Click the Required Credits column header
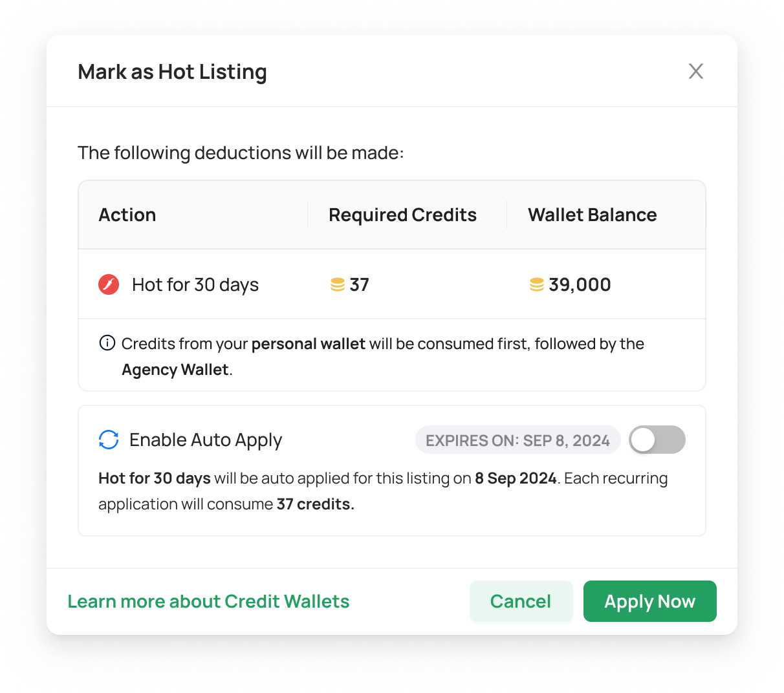Screen dimensions: 784x693 point(402,215)
